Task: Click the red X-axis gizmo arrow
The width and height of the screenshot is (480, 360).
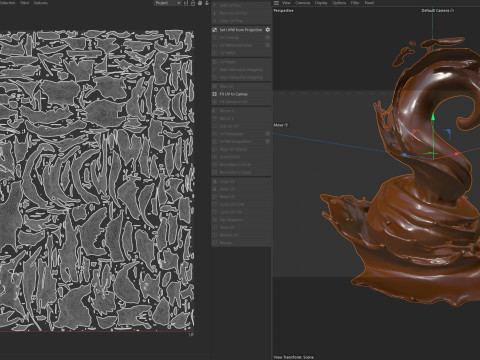Action: (x=457, y=154)
